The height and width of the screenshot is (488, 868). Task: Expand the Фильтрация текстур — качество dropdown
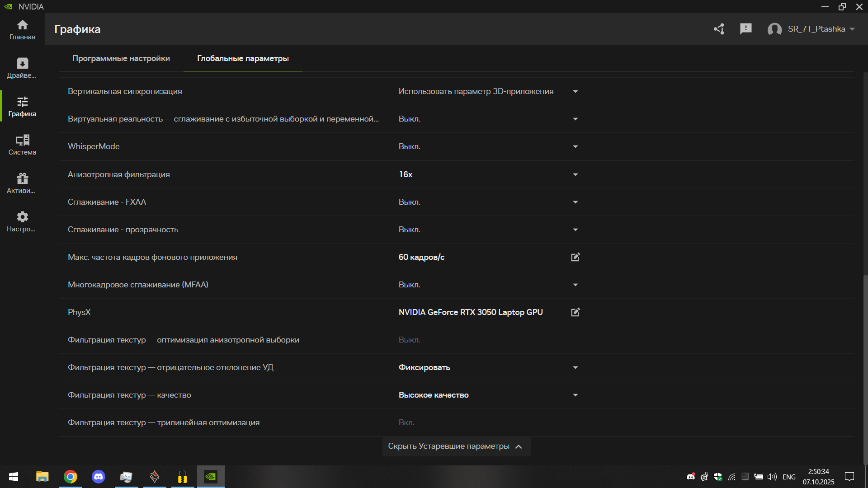coord(575,395)
